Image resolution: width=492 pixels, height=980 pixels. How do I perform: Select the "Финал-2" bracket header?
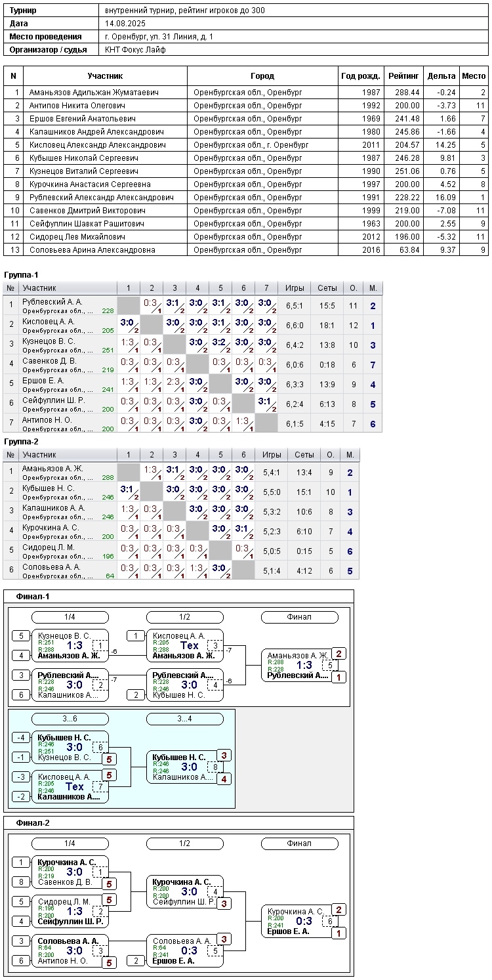pyautogui.click(x=33, y=822)
